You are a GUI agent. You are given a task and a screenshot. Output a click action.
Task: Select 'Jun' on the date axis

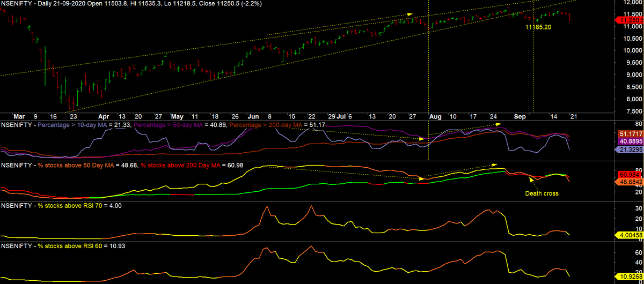coord(253,116)
